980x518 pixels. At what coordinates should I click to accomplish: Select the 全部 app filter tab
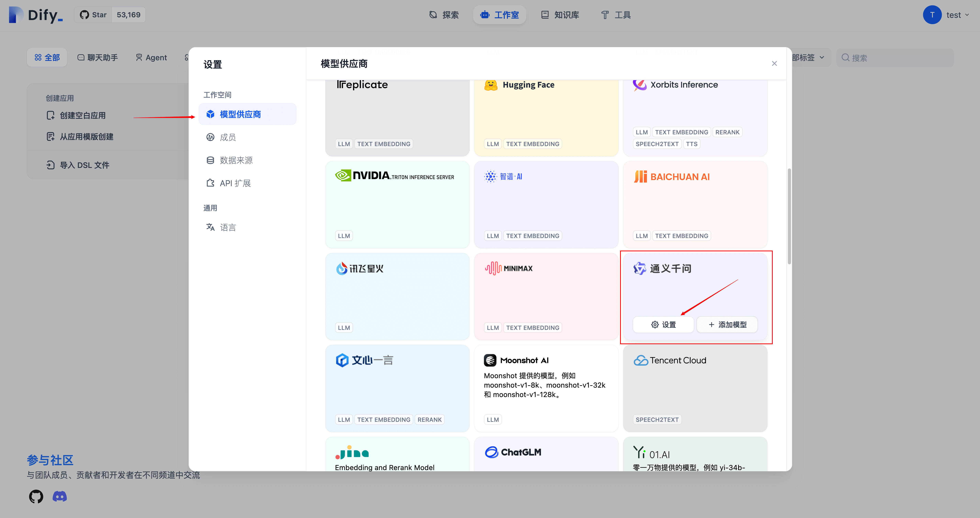(x=47, y=57)
